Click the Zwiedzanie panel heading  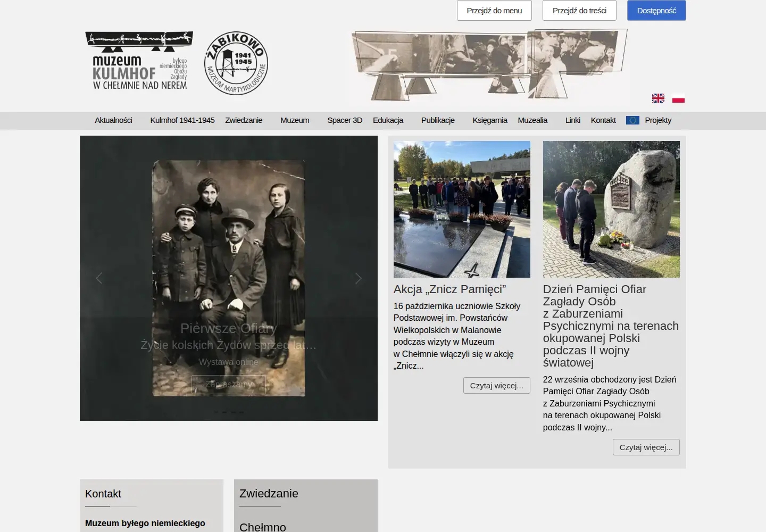pyautogui.click(x=269, y=494)
